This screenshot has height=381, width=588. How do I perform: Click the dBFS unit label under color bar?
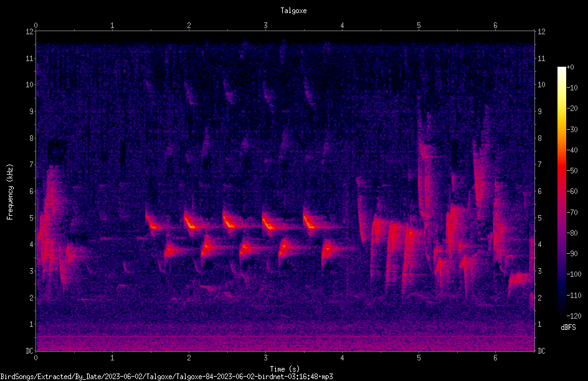[568, 327]
